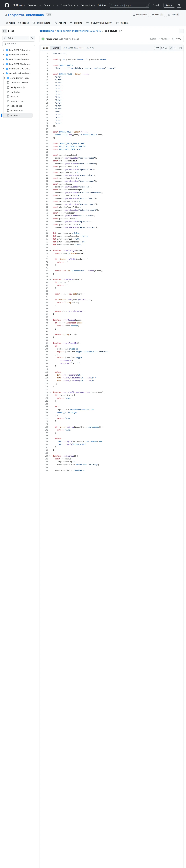Collapse the file tree with the sidebar icon

pyautogui.click(x=5, y=31)
